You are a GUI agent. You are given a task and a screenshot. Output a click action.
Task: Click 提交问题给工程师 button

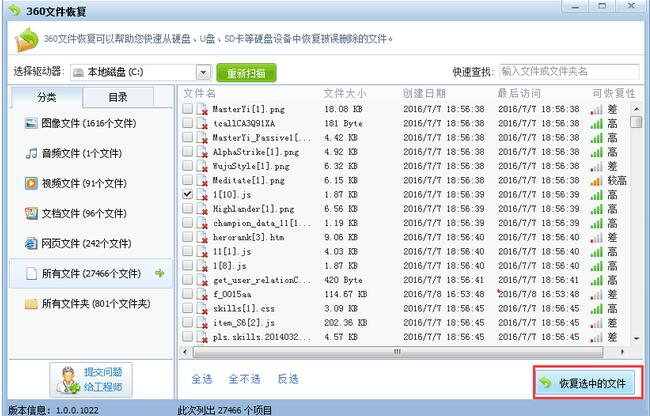91,380
